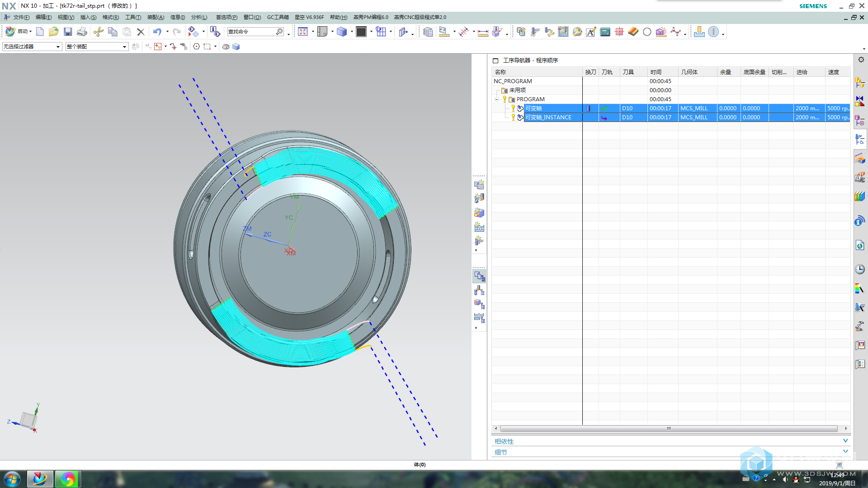Open the 视图(V) menu
This screenshot has height=488, width=868.
[66, 17]
